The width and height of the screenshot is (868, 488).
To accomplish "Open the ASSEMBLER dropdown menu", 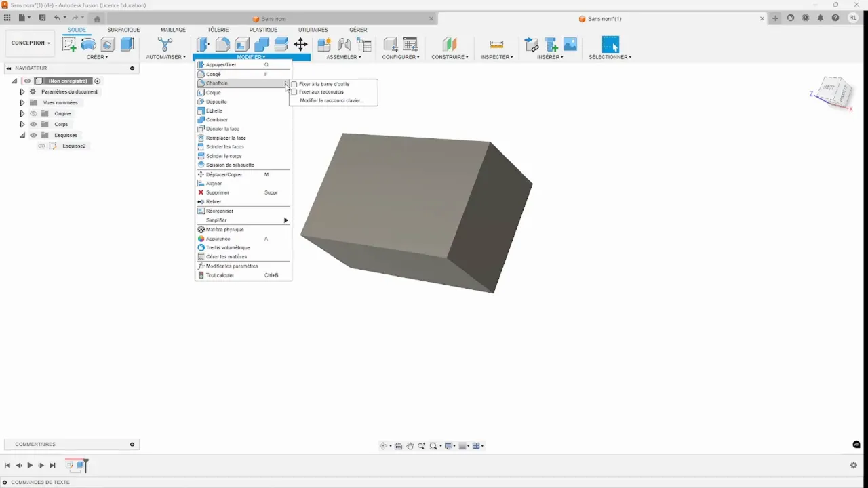I will [x=344, y=57].
